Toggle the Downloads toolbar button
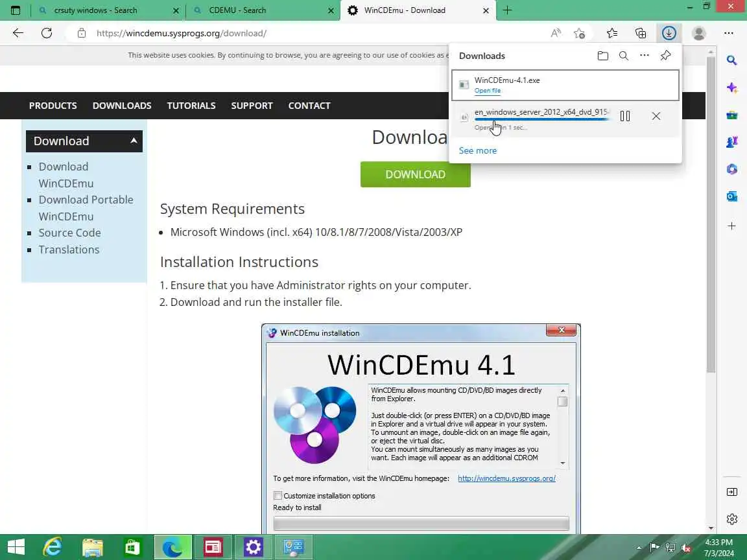Image resolution: width=747 pixels, height=560 pixels. click(669, 33)
